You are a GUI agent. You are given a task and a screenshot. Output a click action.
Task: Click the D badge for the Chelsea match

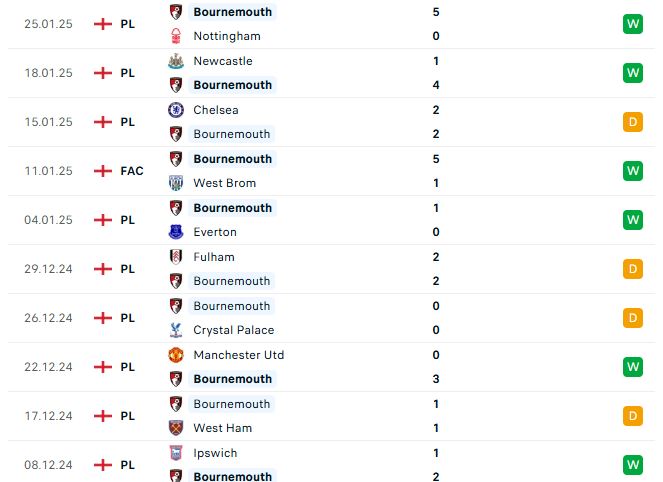633,122
